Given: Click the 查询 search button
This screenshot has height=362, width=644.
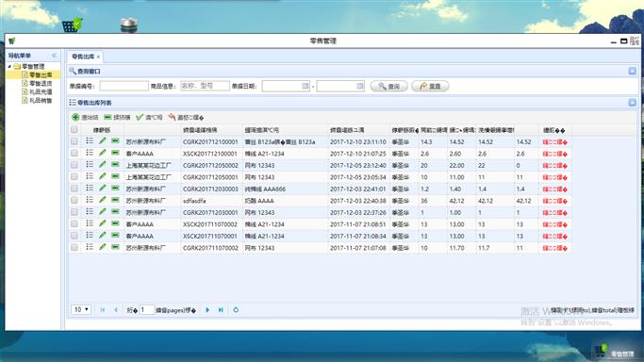Looking at the screenshot, I should pos(389,86).
